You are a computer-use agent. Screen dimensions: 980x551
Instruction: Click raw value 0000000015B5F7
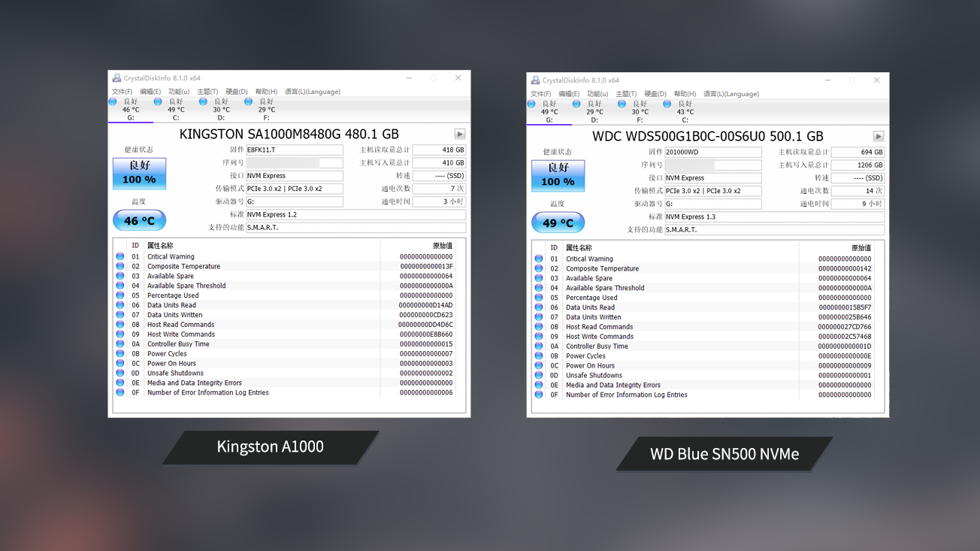[845, 307]
